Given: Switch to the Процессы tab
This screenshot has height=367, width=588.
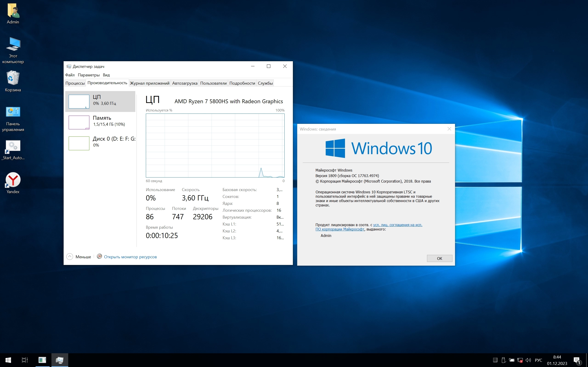Looking at the screenshot, I should [x=75, y=83].
